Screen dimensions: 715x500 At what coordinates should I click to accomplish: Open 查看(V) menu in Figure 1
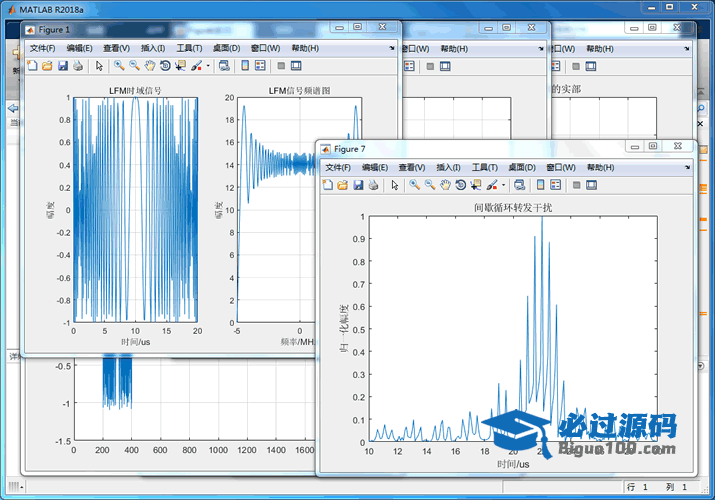pyautogui.click(x=116, y=48)
